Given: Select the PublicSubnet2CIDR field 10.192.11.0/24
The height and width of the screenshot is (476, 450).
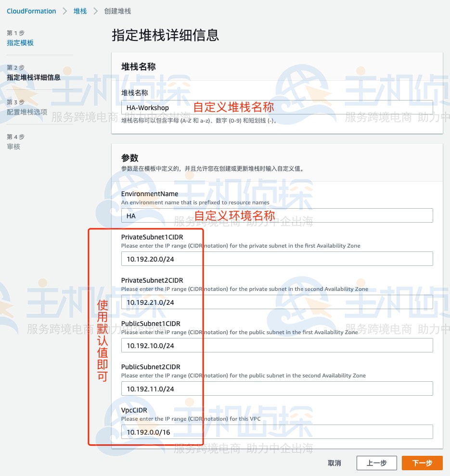Looking at the screenshot, I should pos(277,388).
